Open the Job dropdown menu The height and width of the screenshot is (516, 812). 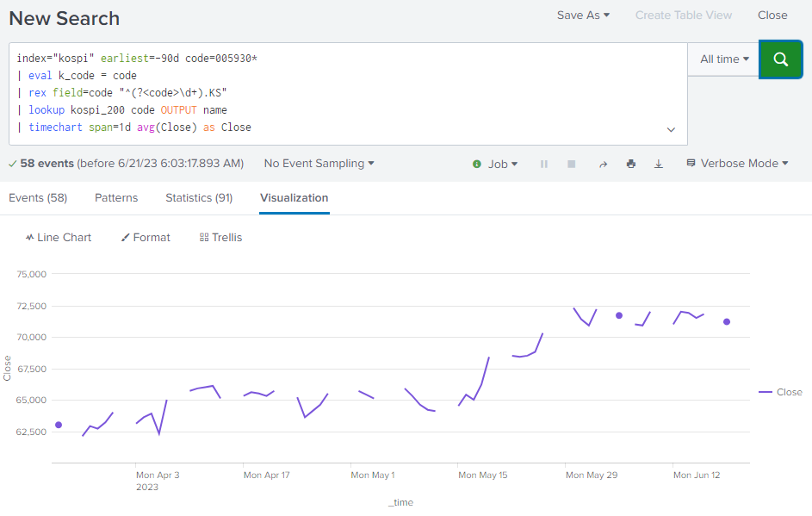(496, 164)
